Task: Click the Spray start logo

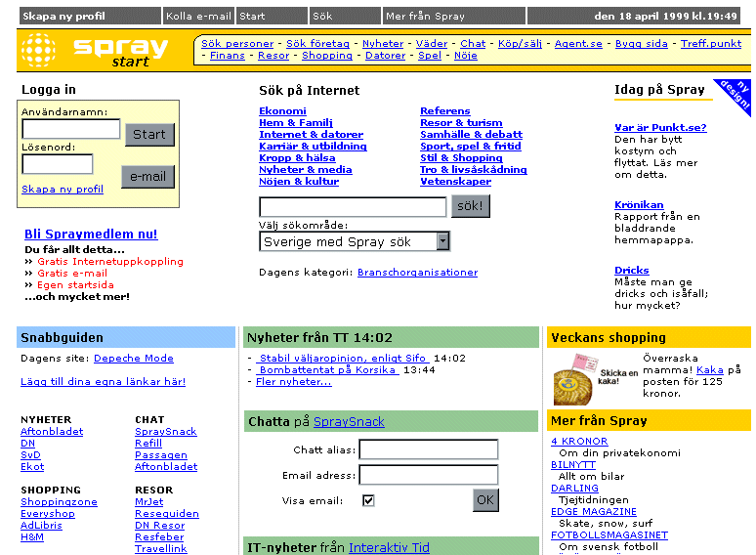Action: pyautogui.click(x=95, y=50)
